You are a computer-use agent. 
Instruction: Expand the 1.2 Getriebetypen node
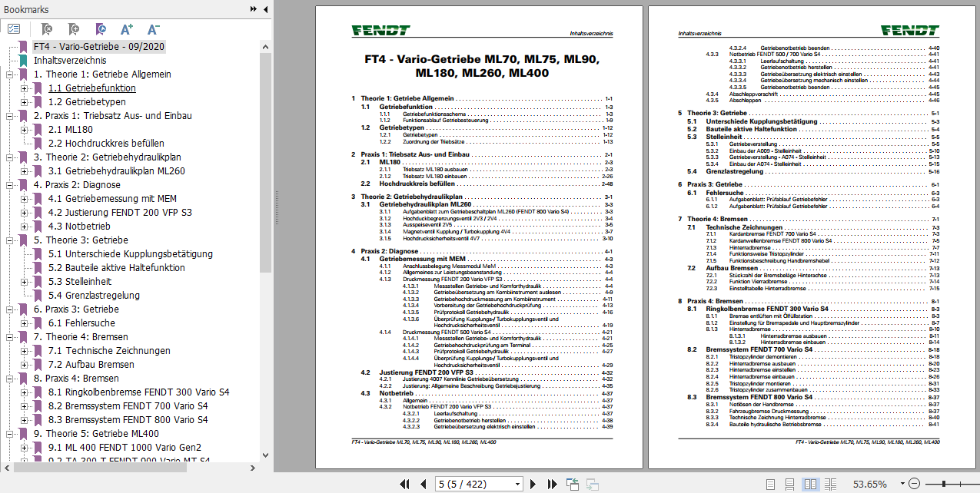24,102
